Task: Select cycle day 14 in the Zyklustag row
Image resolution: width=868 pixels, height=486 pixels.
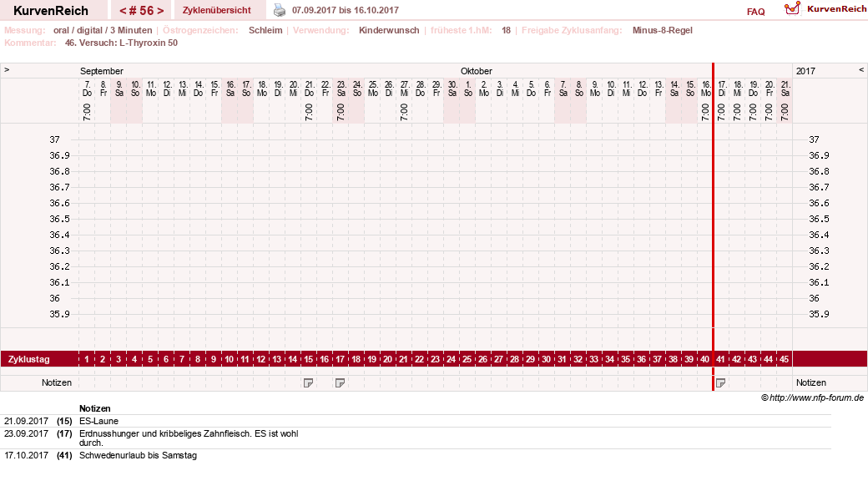Action: pos(292,359)
